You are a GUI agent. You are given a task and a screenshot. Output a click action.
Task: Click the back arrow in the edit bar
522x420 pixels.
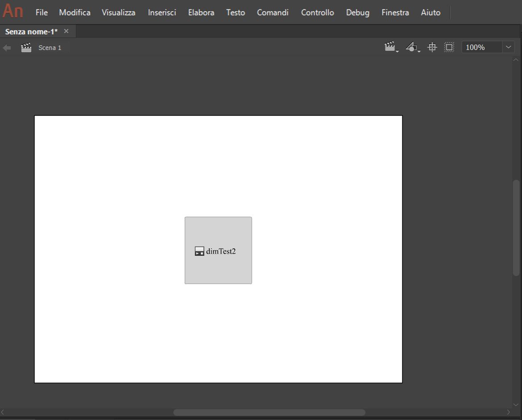click(6, 47)
